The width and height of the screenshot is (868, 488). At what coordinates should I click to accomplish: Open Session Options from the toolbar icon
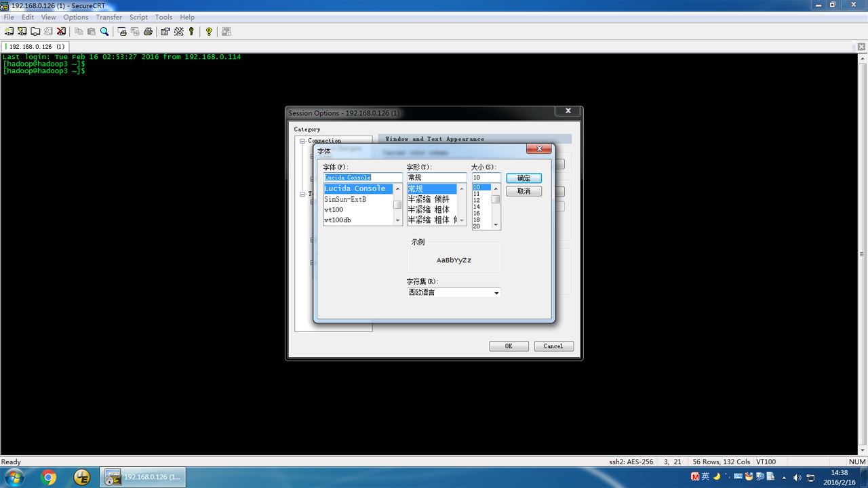pyautogui.click(x=165, y=31)
